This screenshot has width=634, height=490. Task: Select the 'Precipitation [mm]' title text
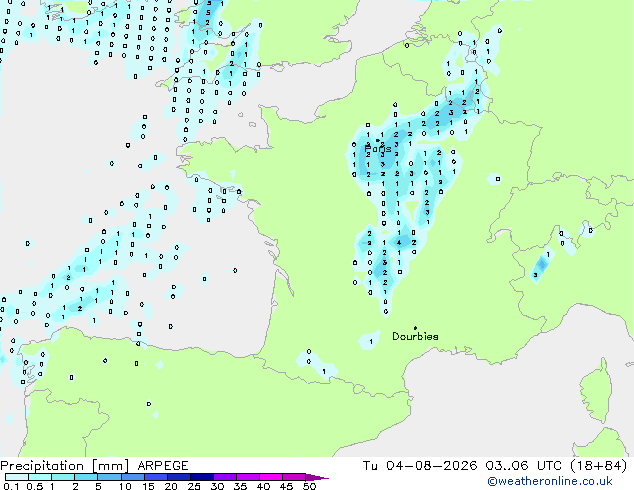coord(65,466)
